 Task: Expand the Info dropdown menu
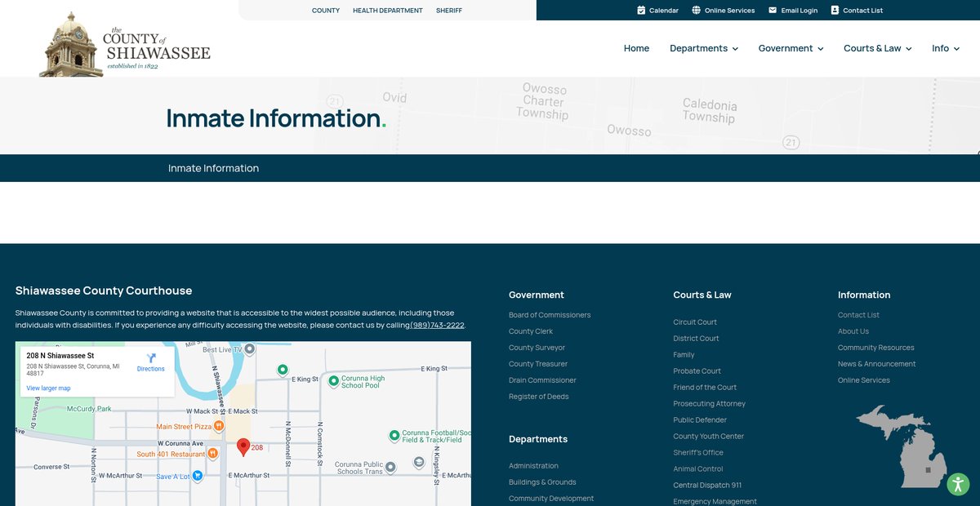point(946,49)
